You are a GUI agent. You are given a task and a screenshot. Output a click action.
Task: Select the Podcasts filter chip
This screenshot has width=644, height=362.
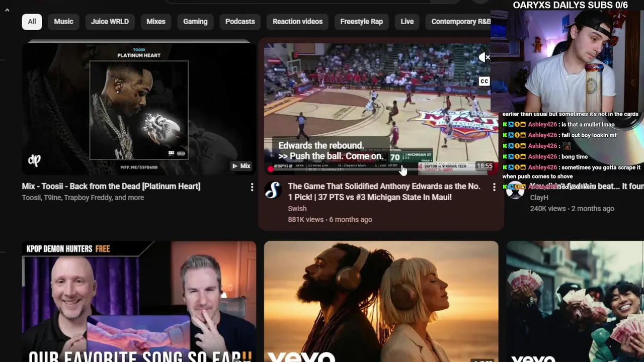click(240, 22)
